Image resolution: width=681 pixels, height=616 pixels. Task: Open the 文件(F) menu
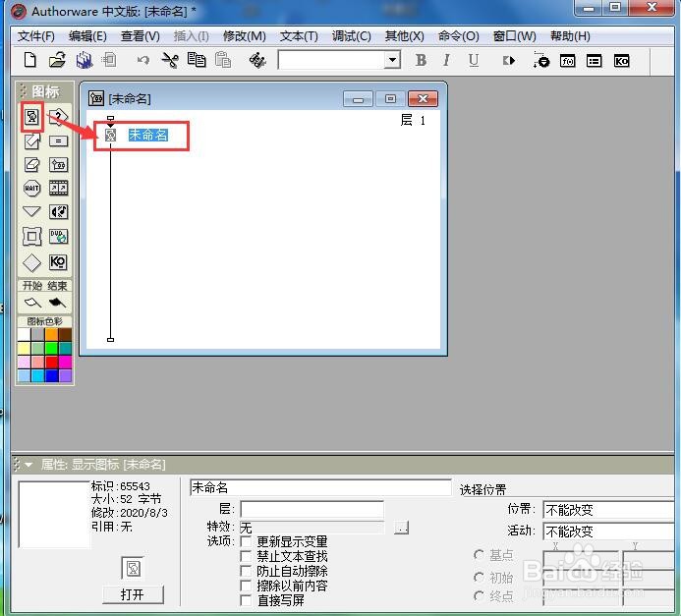(x=36, y=36)
